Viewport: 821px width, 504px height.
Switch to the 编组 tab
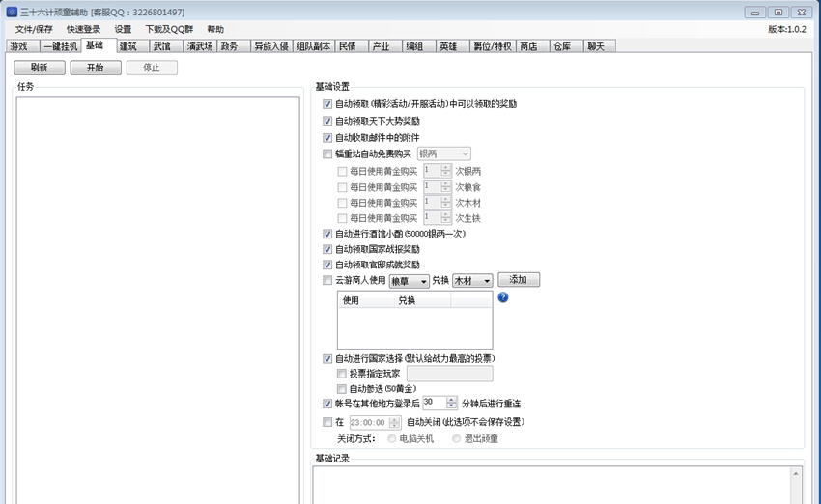click(x=419, y=46)
